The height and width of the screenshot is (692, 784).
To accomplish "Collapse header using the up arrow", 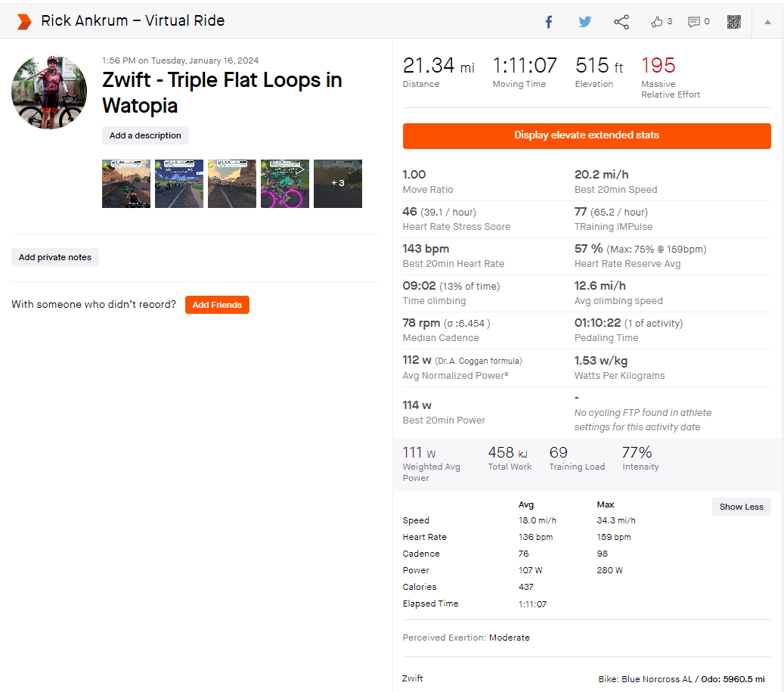I will (x=767, y=22).
